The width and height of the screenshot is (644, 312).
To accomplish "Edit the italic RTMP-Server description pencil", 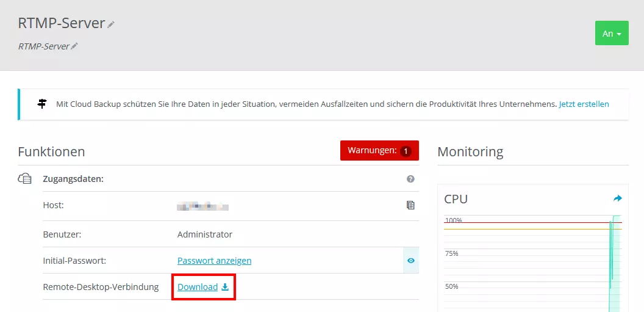I will click(x=74, y=46).
